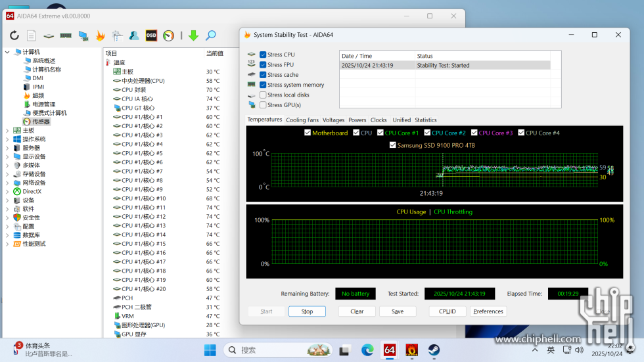Viewport: 644px width, 362px height.
Task: Disable the Stress FPU checkbox
Action: click(263, 65)
